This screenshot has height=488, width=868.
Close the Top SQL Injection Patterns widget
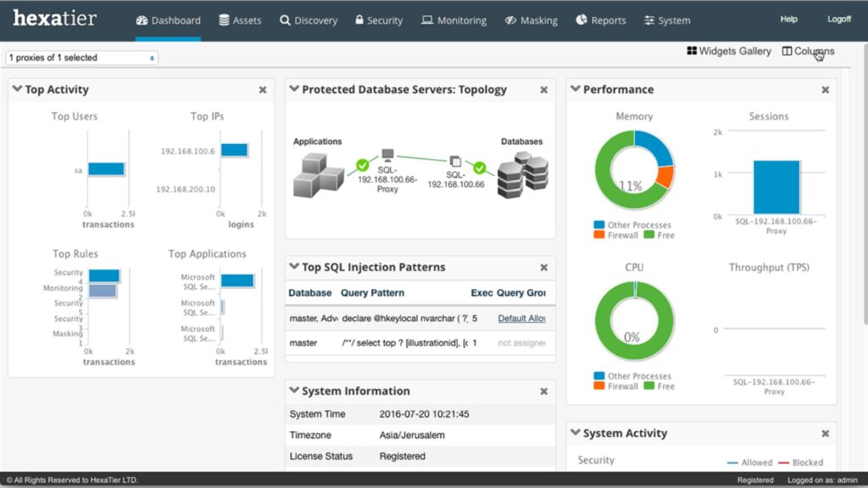coord(543,267)
